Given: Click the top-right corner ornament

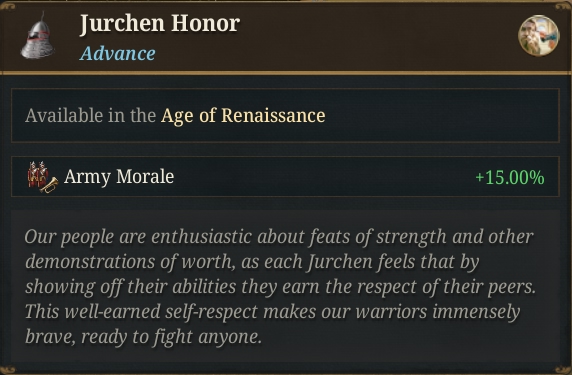Looking at the screenshot, I should coord(563,5).
